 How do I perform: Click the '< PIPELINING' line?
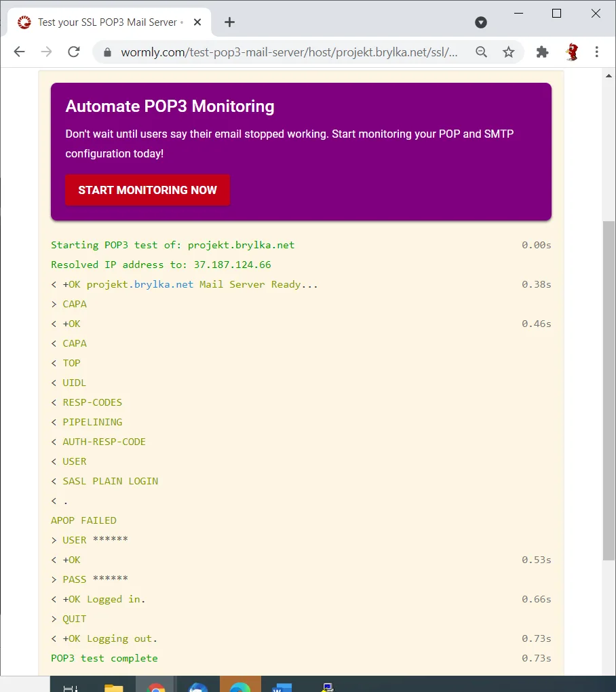click(x=86, y=423)
